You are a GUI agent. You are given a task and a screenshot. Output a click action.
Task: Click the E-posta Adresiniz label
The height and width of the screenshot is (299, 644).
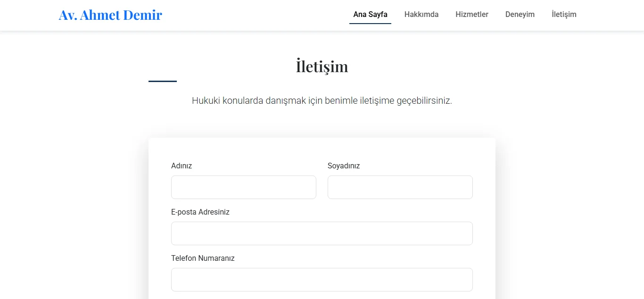pyautogui.click(x=200, y=212)
